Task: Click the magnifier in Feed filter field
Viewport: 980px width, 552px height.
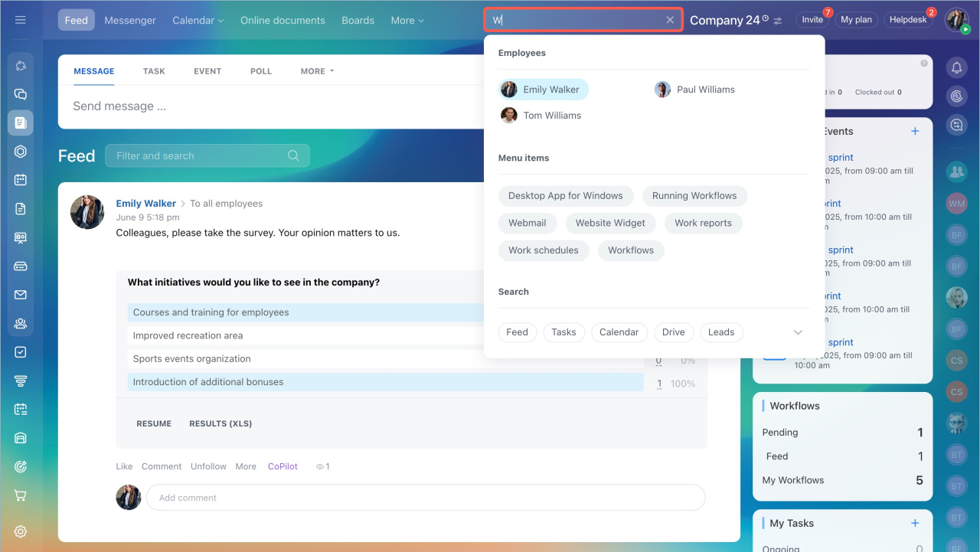Action: tap(293, 155)
